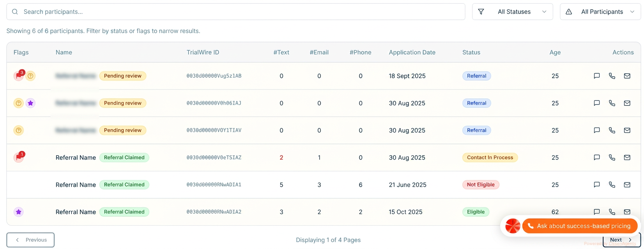Click the Referral status badge in 18 Sept 2025 row
This screenshot has width=644, height=249.
[x=476, y=76]
